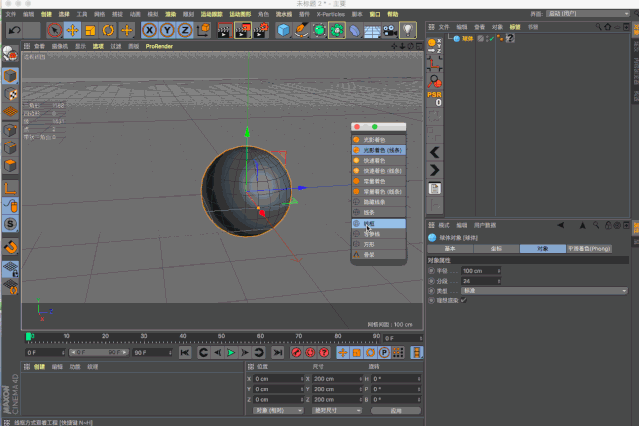Screen dimensions: 639x426
Task: Toggle the X axis lock
Action: pos(150,30)
